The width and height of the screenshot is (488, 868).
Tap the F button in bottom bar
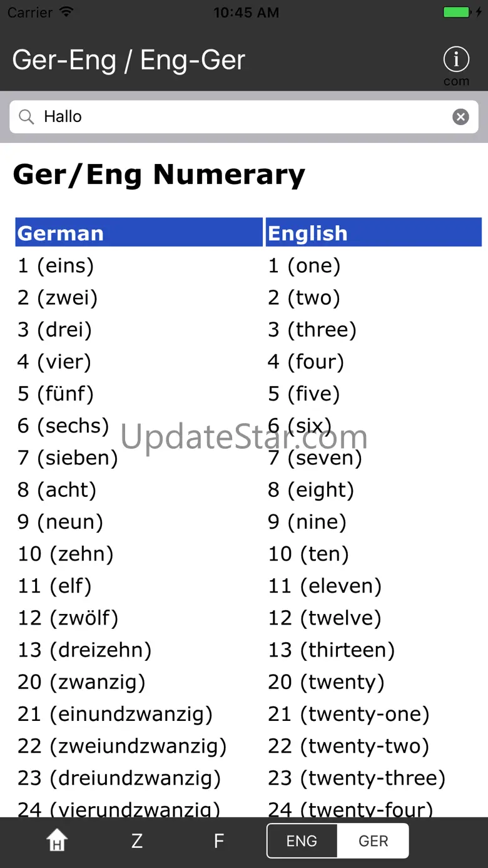(x=219, y=840)
